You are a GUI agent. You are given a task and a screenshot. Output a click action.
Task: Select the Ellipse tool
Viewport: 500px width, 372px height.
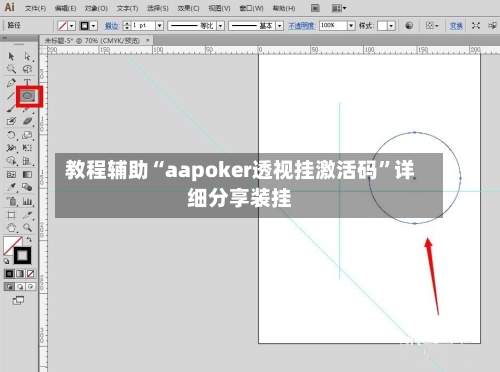point(27,96)
